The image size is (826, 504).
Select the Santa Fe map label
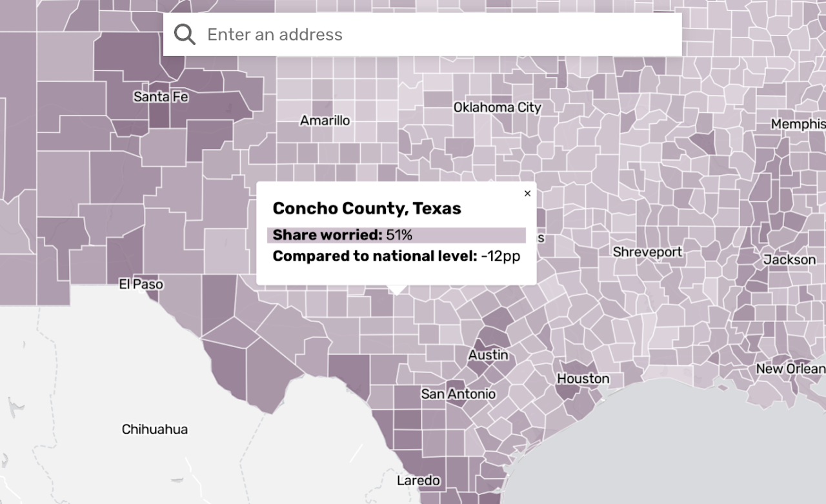161,97
